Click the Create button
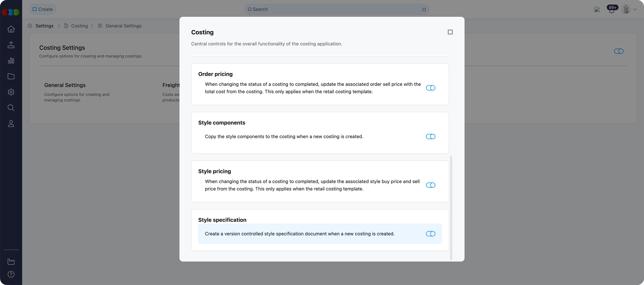Screen dimensions: 644x285 point(43,9)
